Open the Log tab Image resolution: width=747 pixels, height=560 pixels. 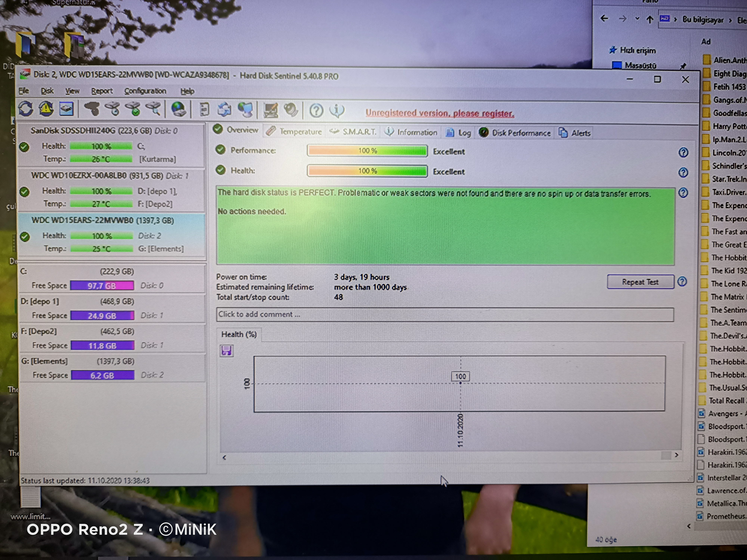point(458,133)
